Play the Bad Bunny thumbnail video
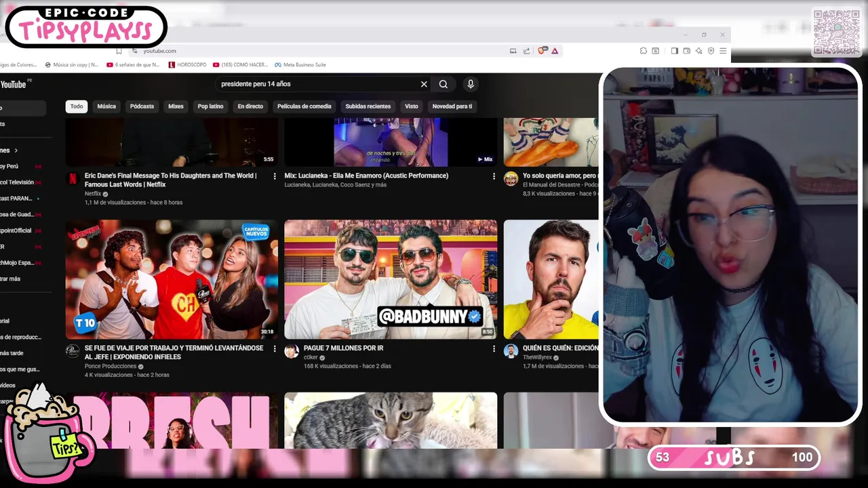 (391, 279)
